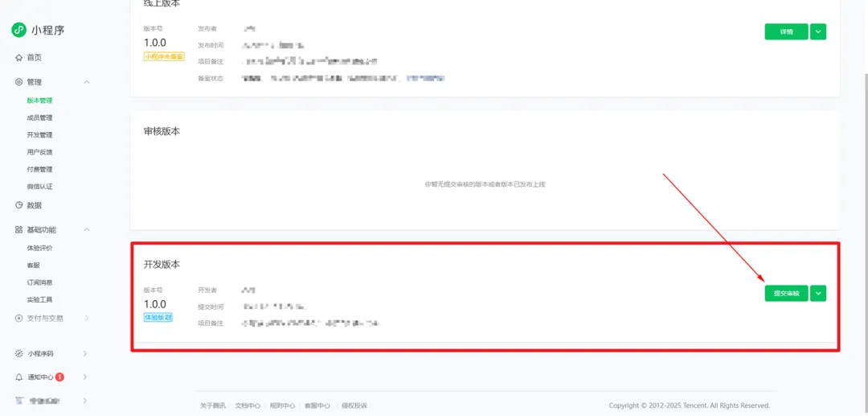Click the green 详情 button

pyautogui.click(x=787, y=31)
